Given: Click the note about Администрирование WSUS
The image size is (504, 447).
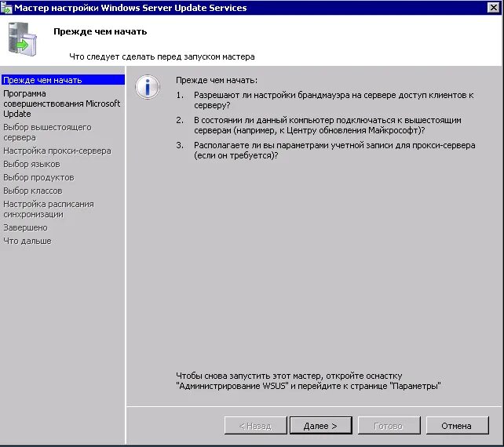Looking at the screenshot, I should 309,381.
